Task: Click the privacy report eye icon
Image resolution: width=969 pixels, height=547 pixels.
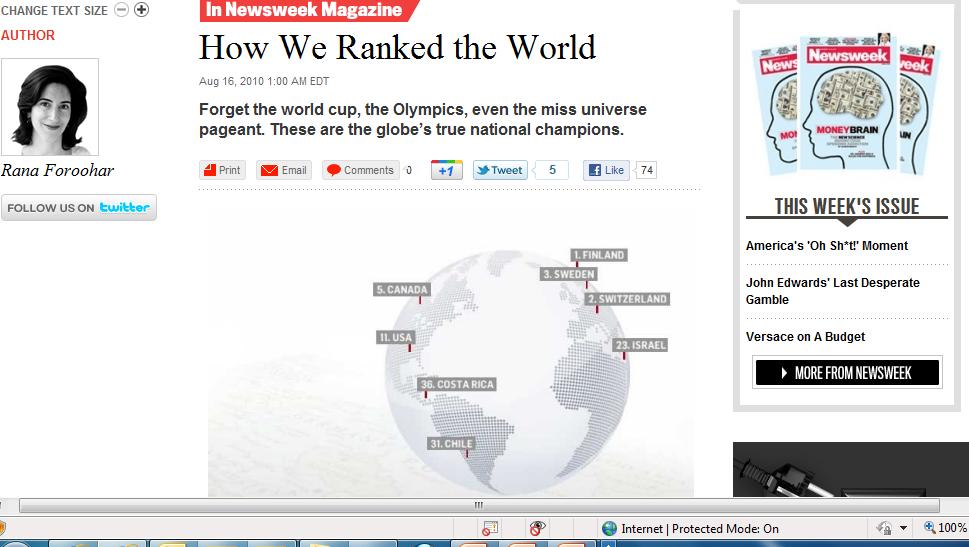Action: coord(537,528)
